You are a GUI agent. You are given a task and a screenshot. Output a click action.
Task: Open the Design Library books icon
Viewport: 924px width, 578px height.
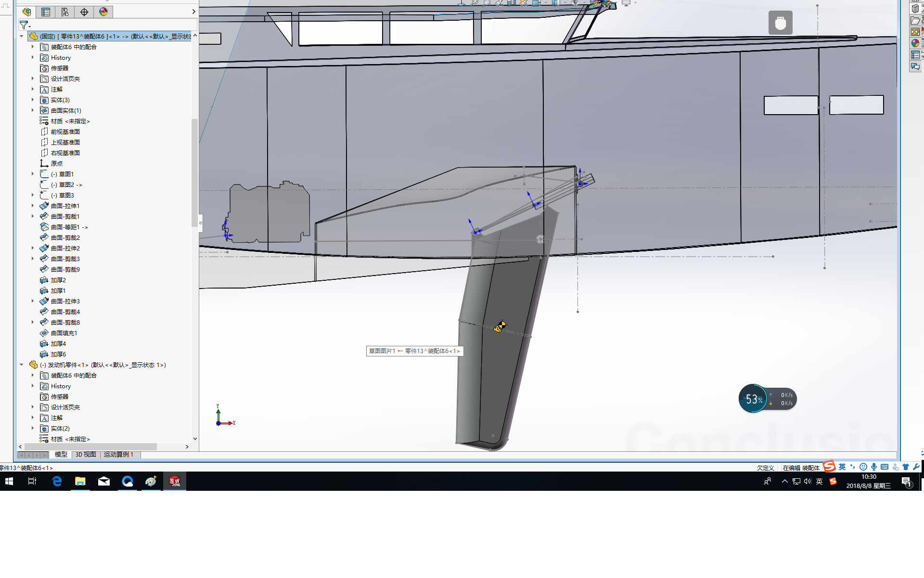point(915,9)
